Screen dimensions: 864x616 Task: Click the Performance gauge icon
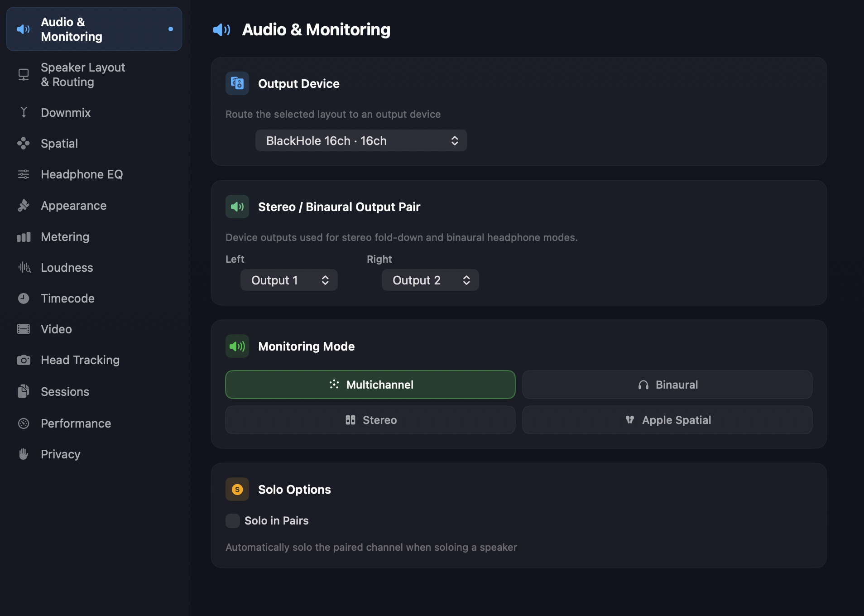24,423
